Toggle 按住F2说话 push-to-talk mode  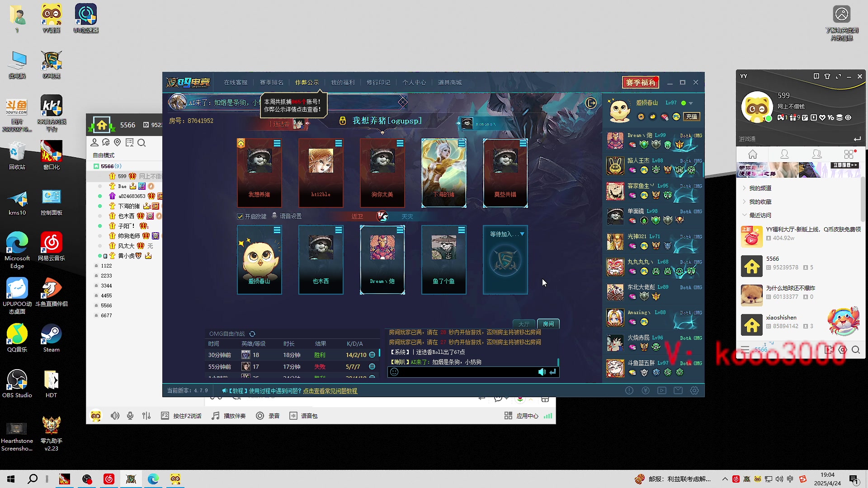click(181, 416)
